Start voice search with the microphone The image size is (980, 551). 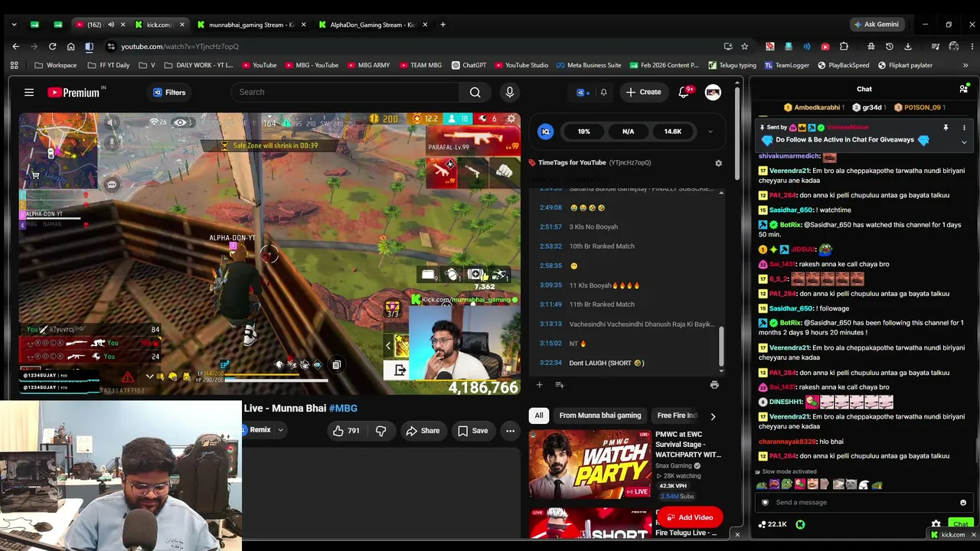(510, 93)
